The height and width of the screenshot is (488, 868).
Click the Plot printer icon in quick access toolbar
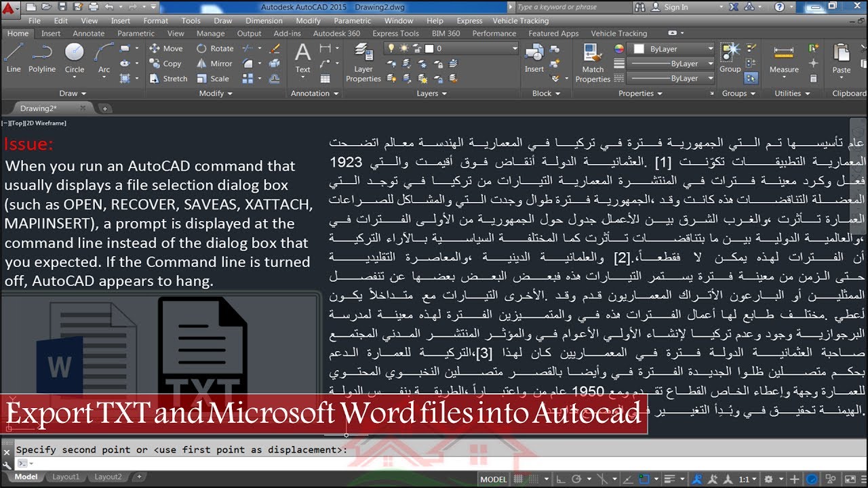(x=94, y=7)
